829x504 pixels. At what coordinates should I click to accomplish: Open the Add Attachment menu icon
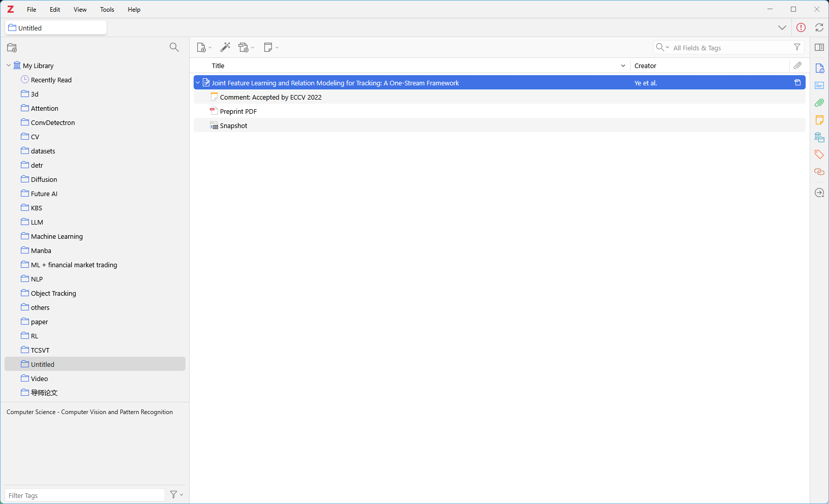[x=244, y=47]
